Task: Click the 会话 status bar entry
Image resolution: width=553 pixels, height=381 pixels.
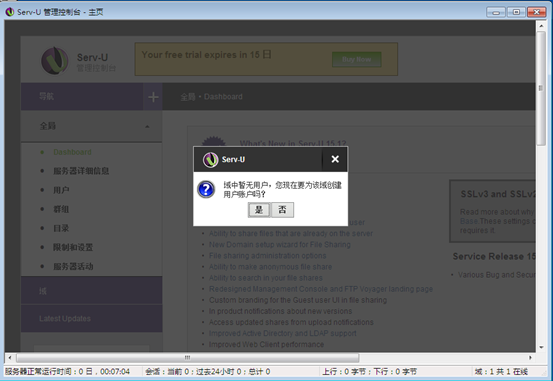Action: (208, 371)
